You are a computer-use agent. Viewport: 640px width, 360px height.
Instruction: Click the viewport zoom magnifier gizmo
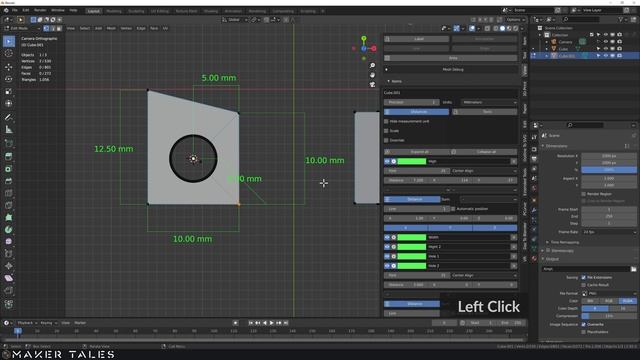click(372, 65)
